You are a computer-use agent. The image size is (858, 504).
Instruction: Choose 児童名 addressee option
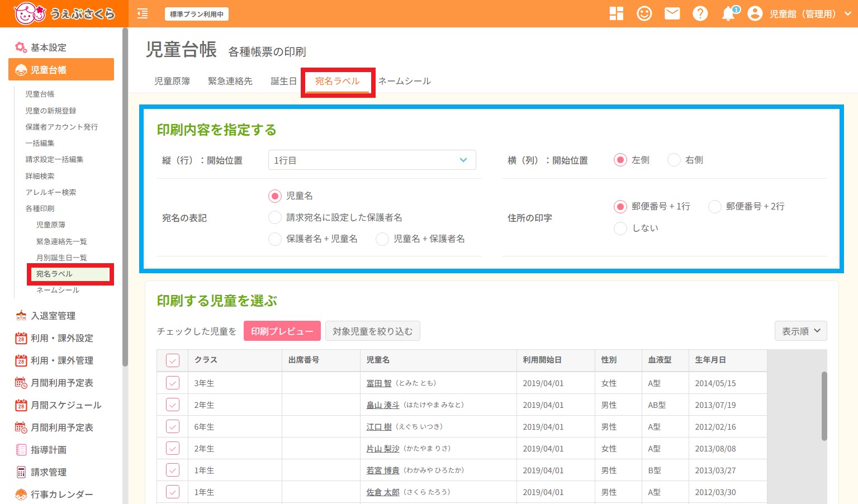coord(274,196)
